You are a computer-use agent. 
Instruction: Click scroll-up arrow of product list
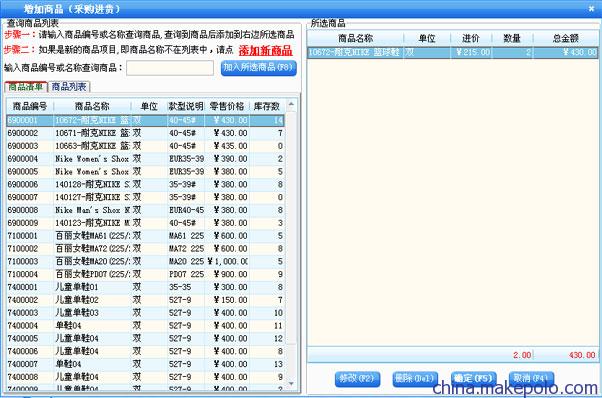pos(291,104)
